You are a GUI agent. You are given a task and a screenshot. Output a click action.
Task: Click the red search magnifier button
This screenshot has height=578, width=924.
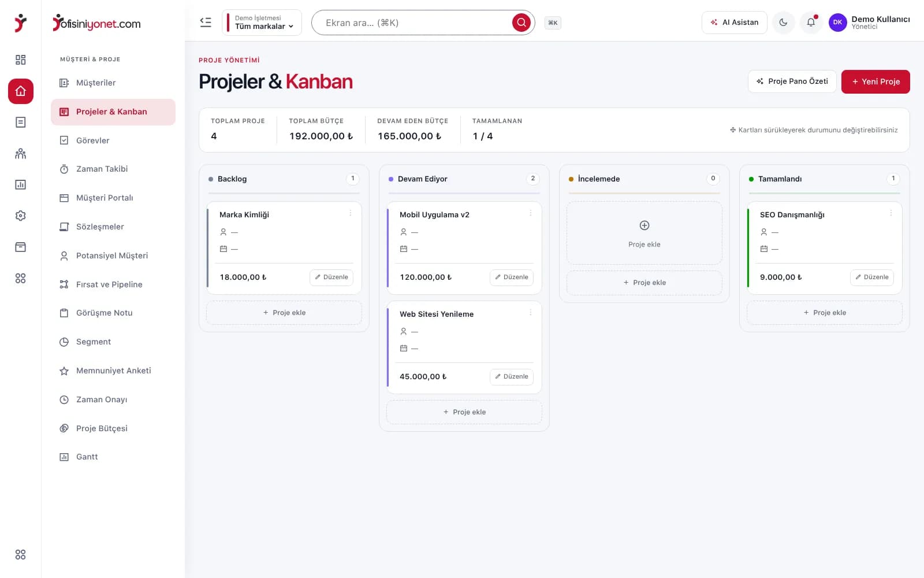(521, 23)
